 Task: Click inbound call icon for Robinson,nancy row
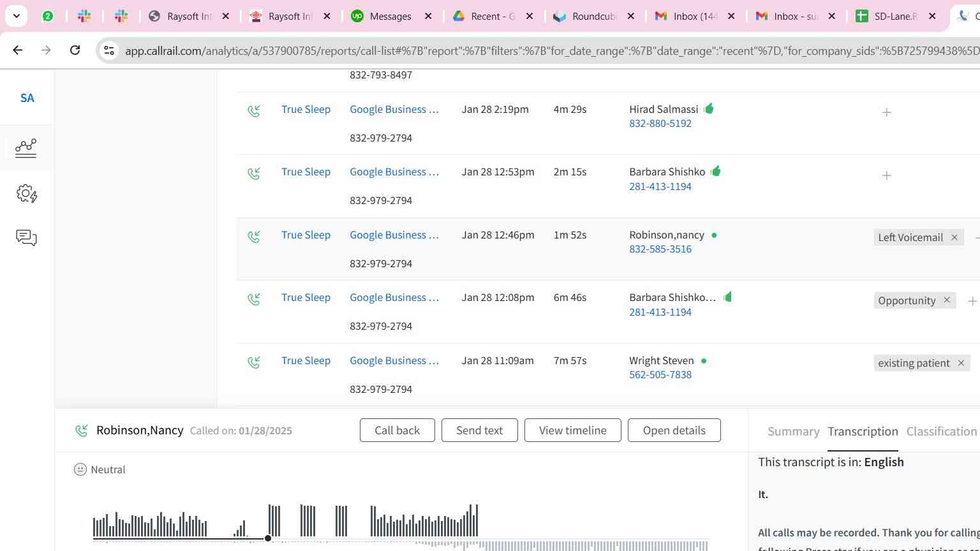click(x=254, y=237)
